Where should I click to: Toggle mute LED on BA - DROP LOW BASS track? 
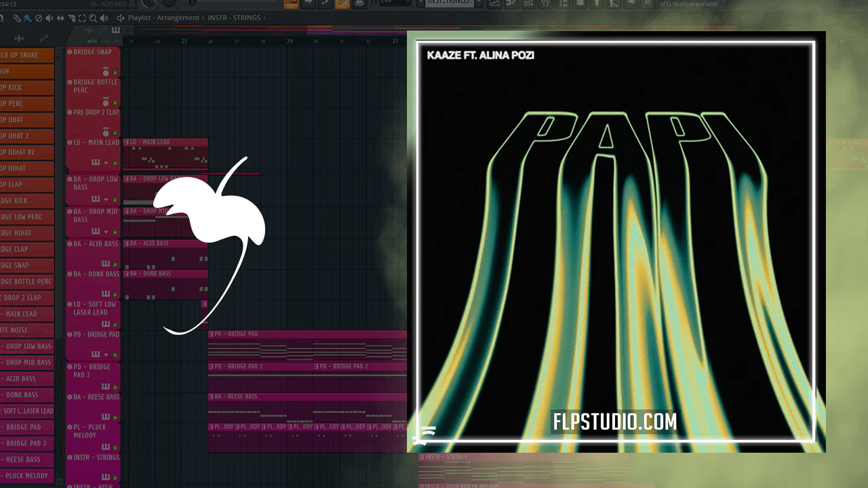115,199
